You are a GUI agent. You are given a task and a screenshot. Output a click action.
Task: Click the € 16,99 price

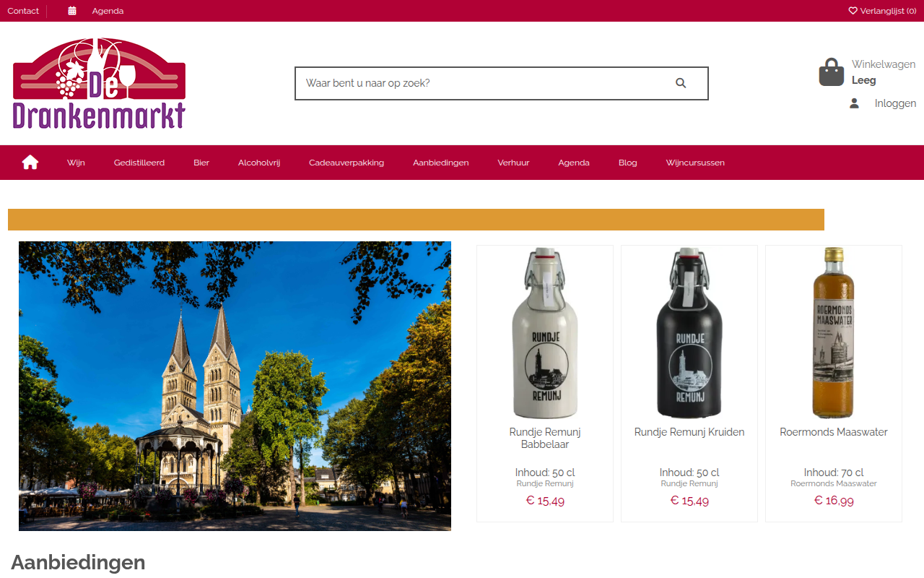pyautogui.click(x=834, y=500)
